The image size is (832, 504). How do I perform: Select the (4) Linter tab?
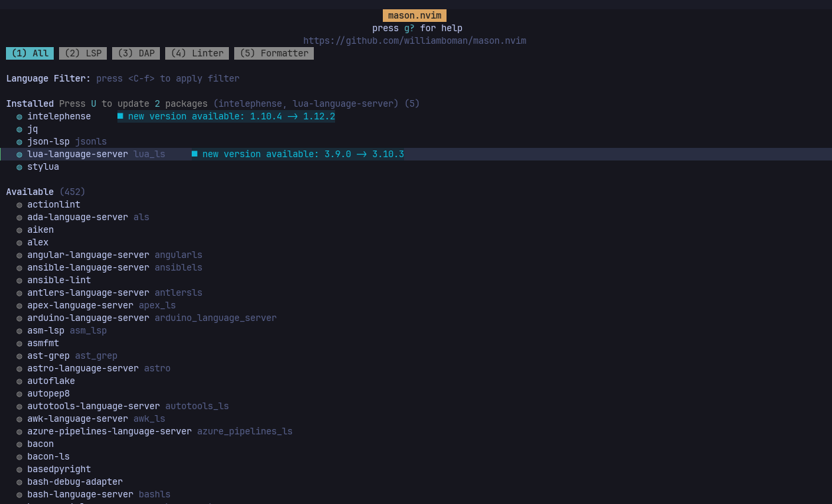coord(197,53)
